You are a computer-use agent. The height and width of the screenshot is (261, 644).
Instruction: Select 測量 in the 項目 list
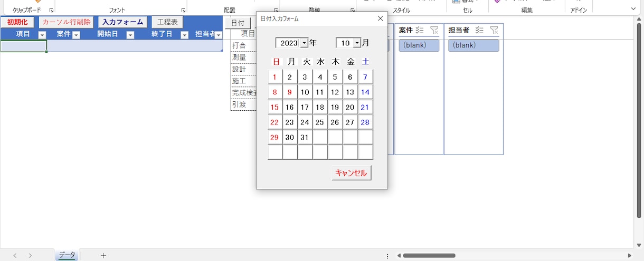(x=244, y=57)
